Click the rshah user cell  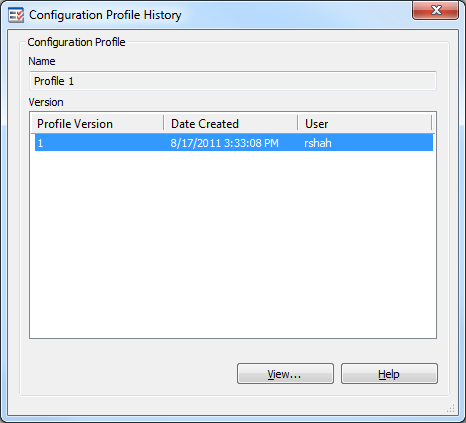[318, 143]
